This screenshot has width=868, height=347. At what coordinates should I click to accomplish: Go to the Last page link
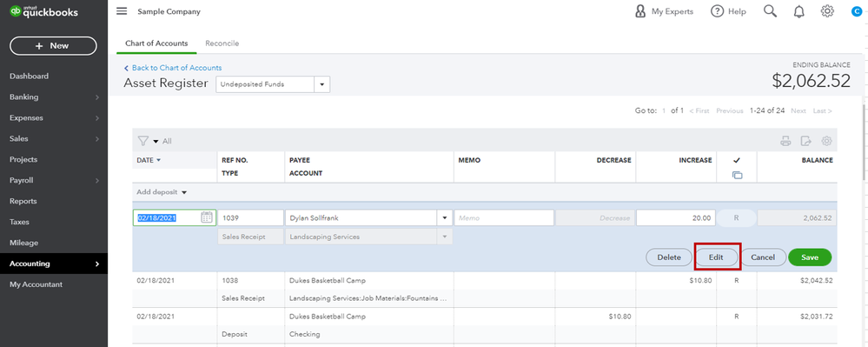tap(822, 110)
